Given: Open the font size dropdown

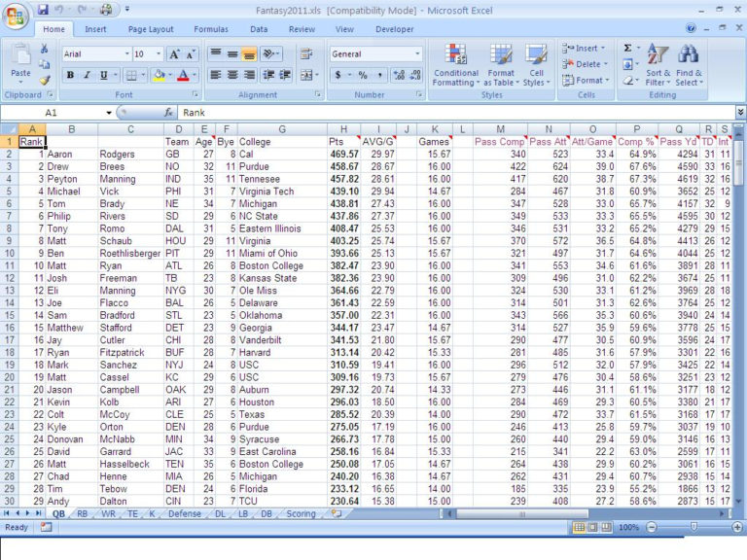Looking at the screenshot, I should (x=159, y=53).
